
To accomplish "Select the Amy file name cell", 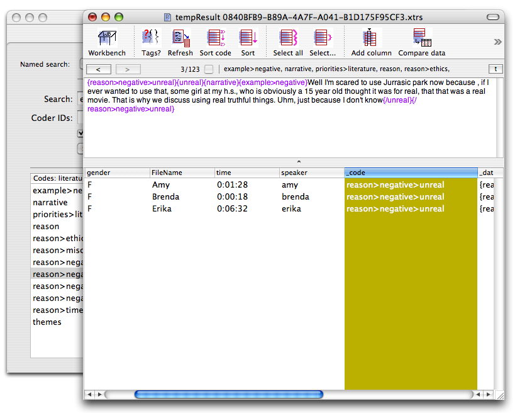I will tap(161, 184).
